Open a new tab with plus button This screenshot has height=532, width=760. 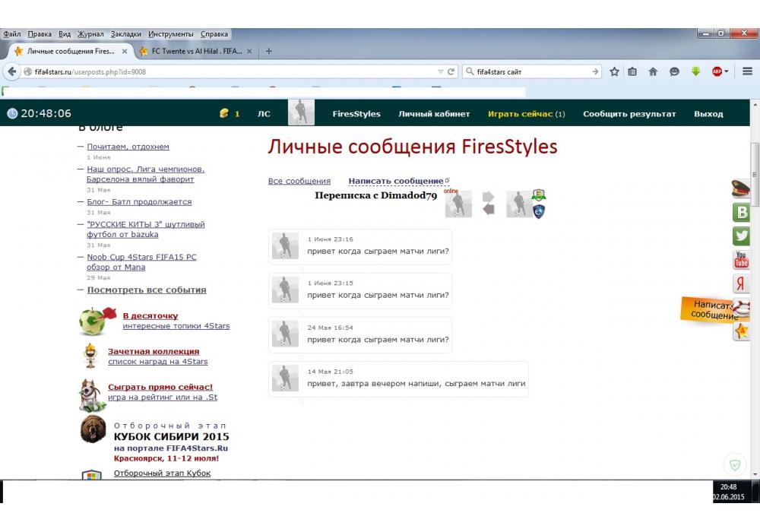tap(268, 52)
